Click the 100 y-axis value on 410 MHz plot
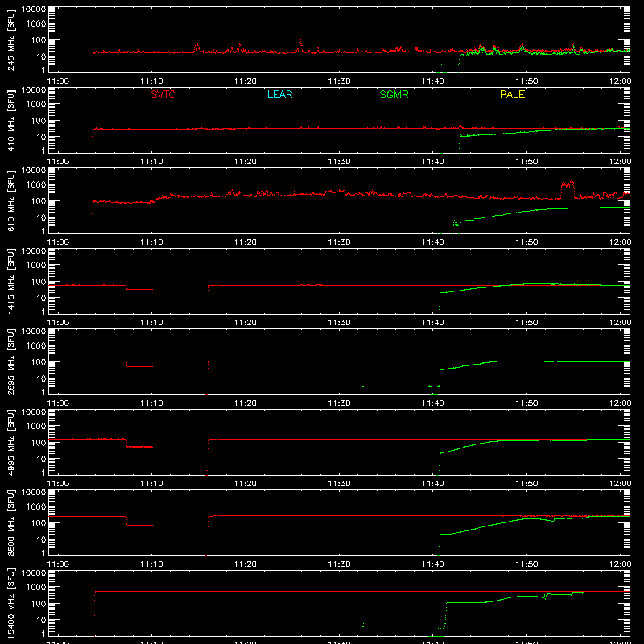 click(x=39, y=121)
